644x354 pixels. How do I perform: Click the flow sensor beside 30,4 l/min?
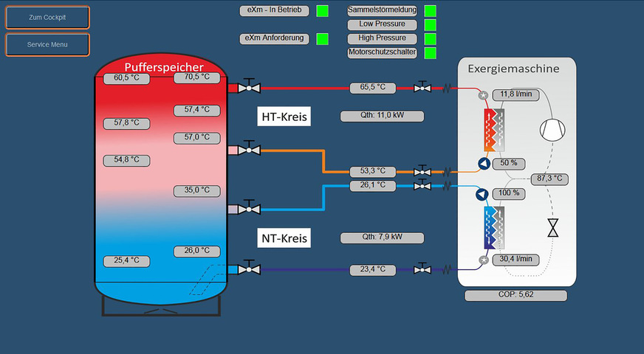click(484, 260)
